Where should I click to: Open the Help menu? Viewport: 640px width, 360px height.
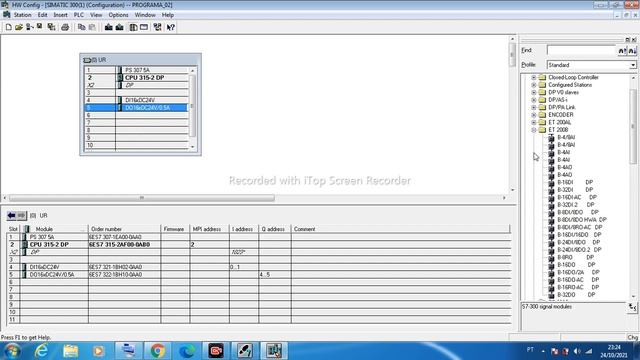[x=168, y=15]
